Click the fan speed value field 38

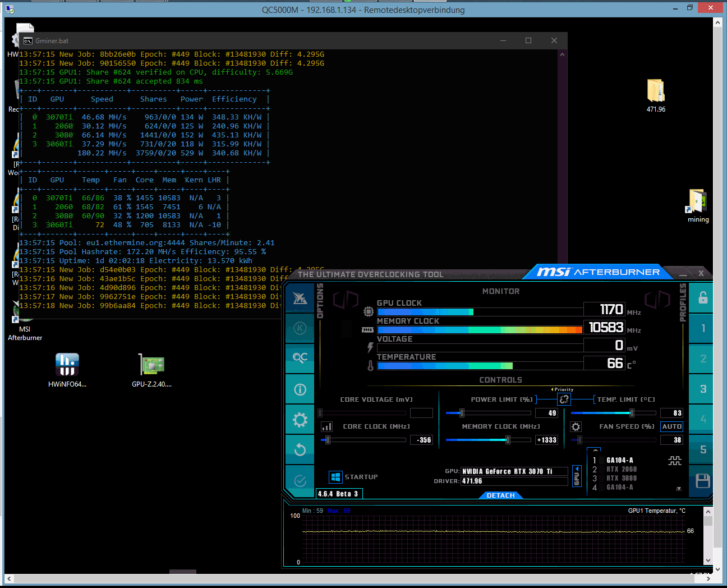point(671,440)
